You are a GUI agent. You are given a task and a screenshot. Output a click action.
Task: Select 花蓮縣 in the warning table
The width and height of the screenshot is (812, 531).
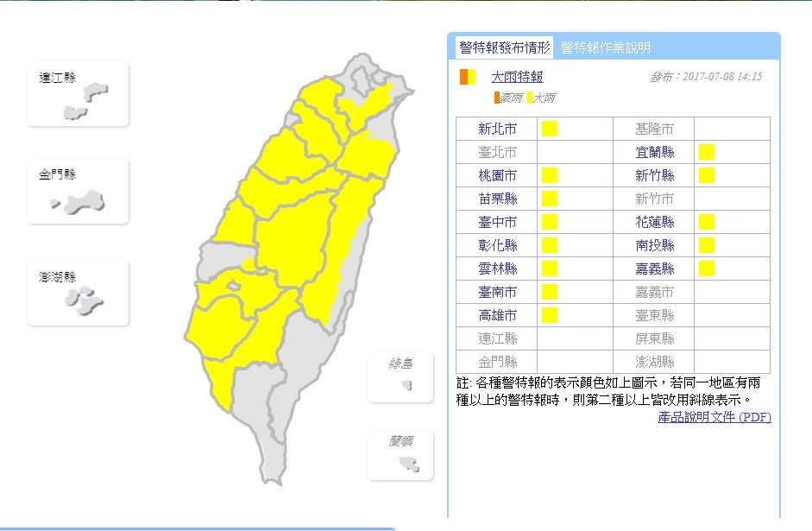[x=654, y=222]
